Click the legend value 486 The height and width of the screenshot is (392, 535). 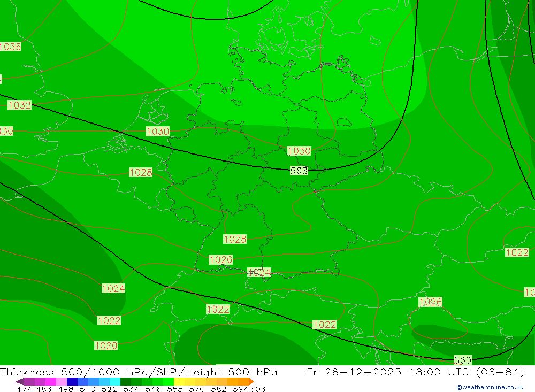click(x=44, y=389)
